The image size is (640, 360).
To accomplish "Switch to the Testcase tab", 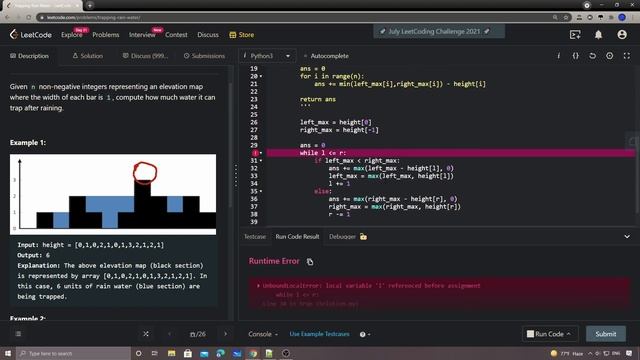I will (x=255, y=236).
